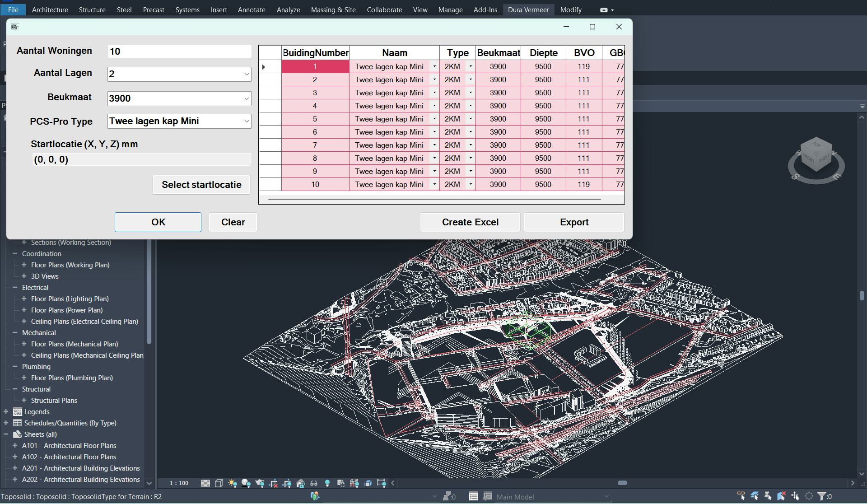Toggle Reveal Hidden Elements lightbulb icon
Image resolution: width=867 pixels, height=504 pixels.
point(327,483)
